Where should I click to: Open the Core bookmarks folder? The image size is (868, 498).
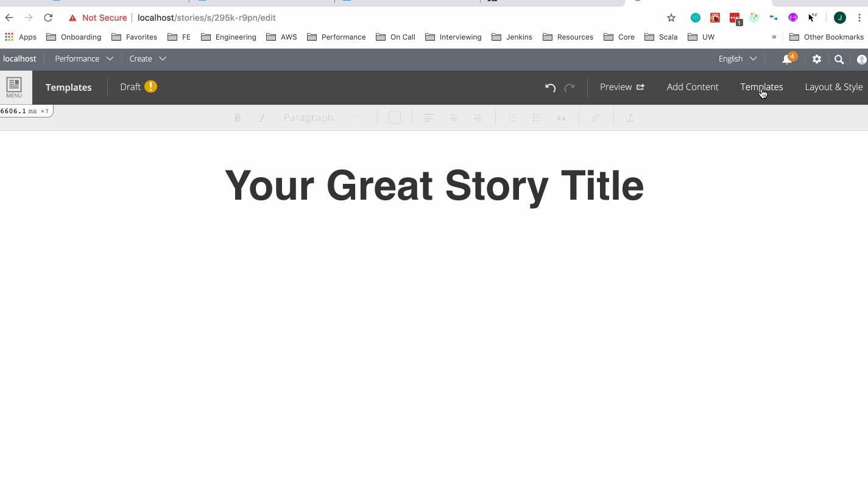tap(619, 37)
